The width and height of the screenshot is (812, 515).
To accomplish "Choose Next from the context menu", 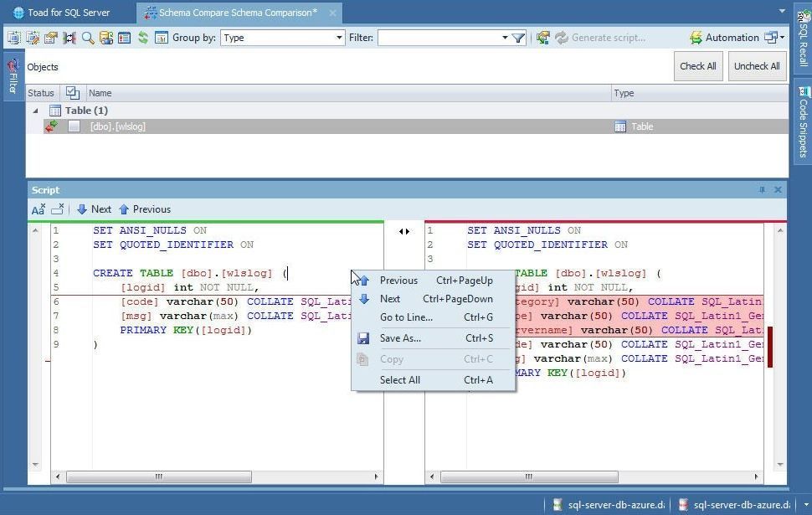I will 433,299.
